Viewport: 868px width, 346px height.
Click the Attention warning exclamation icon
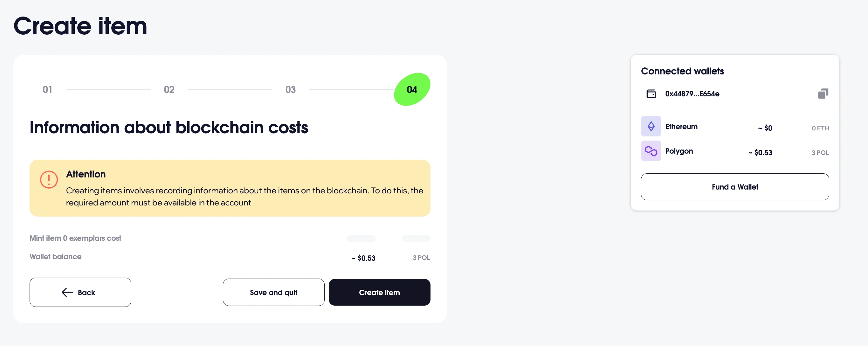pyautogui.click(x=49, y=180)
